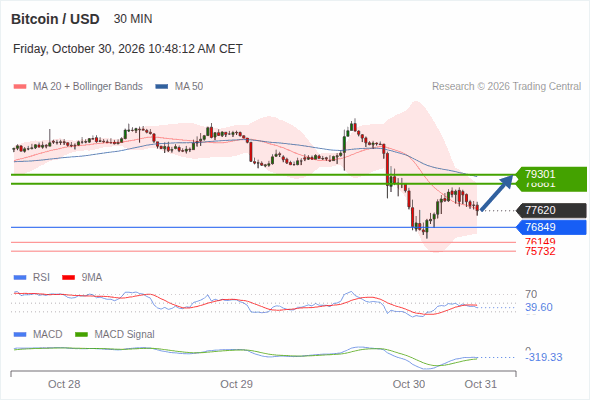The height and width of the screenshot is (400, 590).
Task: Click the MA 50 legend label
Action: click(189, 87)
